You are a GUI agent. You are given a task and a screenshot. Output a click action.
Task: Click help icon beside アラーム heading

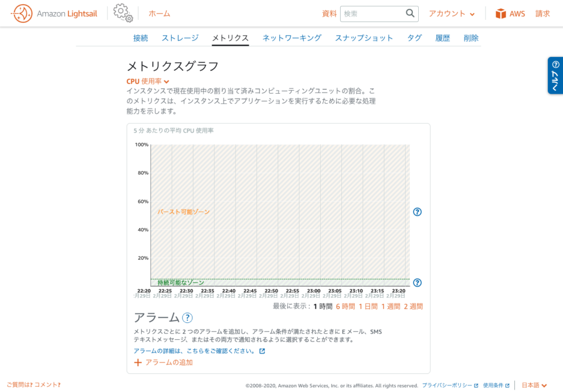click(187, 318)
